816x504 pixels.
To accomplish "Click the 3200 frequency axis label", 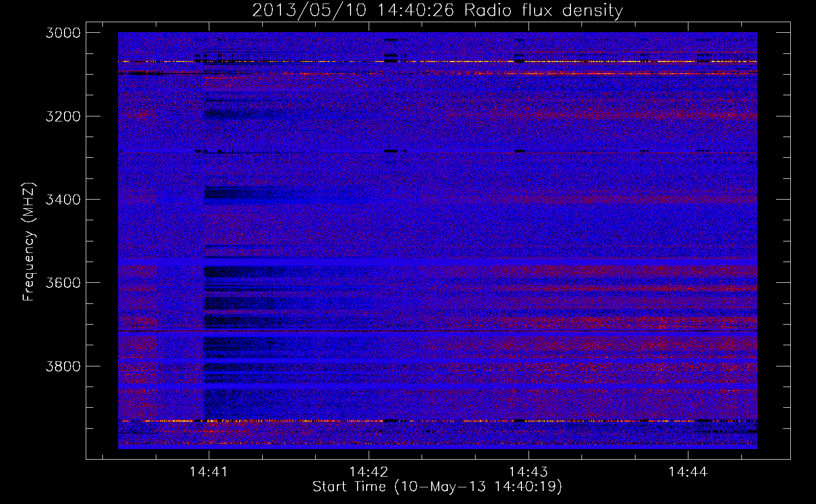I will click(x=63, y=116).
